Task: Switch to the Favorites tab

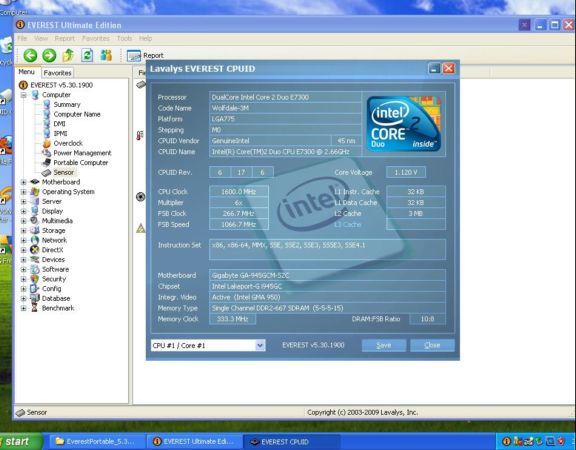Action: point(57,73)
